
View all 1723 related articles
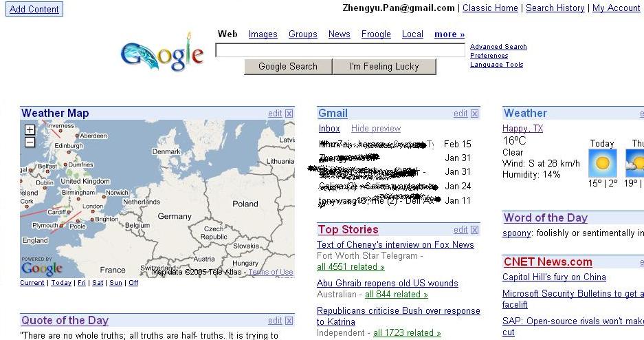click(407, 333)
